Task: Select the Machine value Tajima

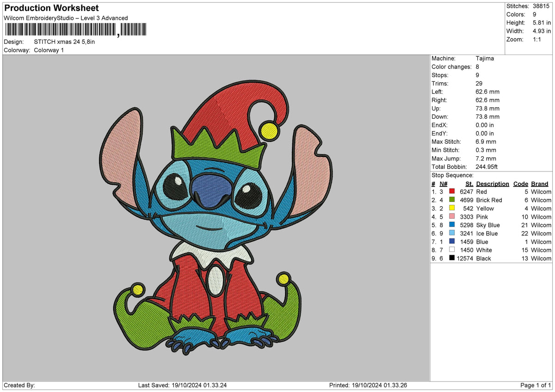Action: coord(485,58)
